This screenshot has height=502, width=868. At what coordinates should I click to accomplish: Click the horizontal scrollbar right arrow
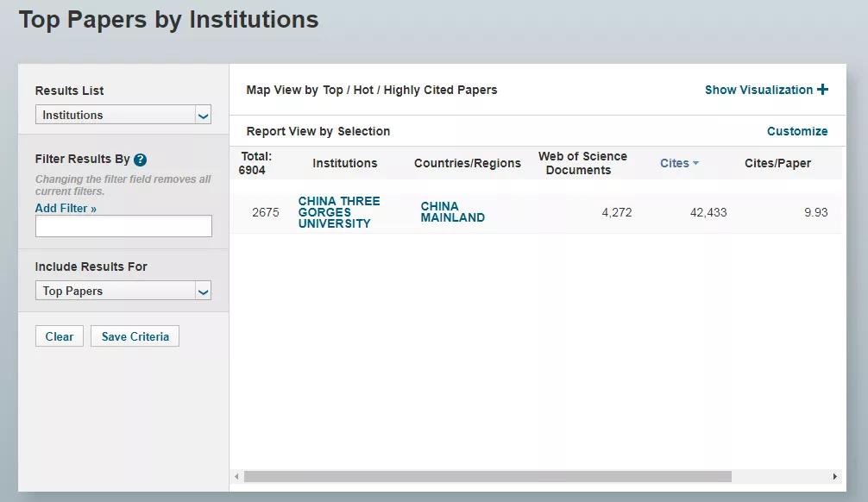tap(834, 477)
